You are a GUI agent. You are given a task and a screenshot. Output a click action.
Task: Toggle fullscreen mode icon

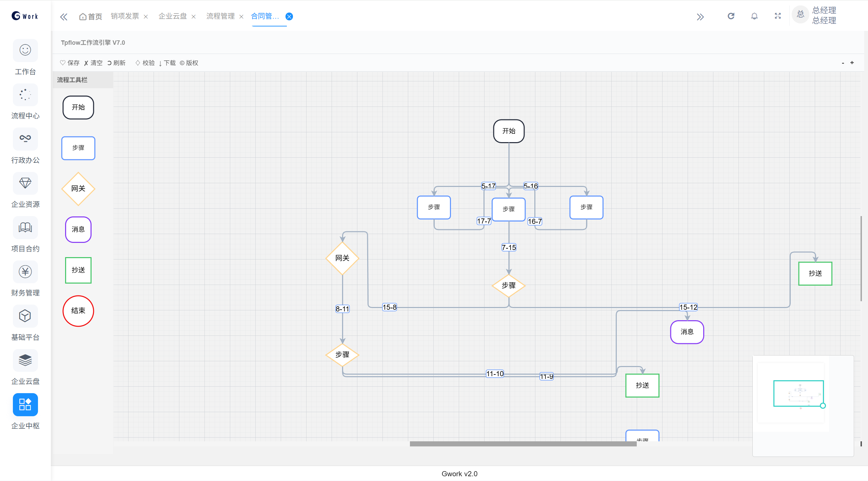point(778,16)
